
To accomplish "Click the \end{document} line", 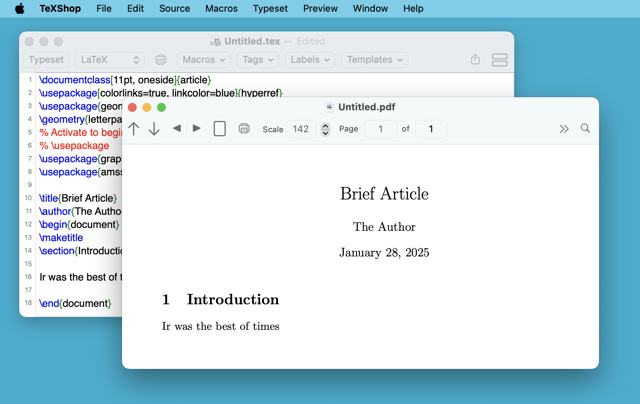I will (x=75, y=303).
